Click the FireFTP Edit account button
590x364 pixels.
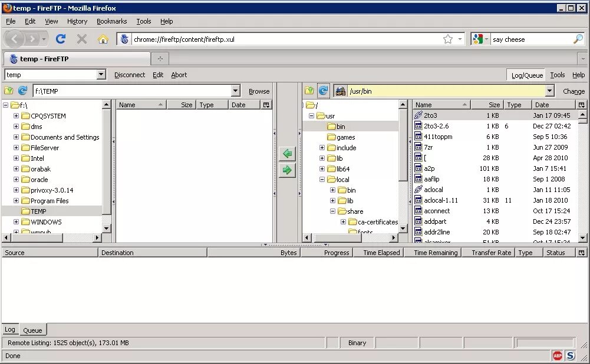coord(158,75)
